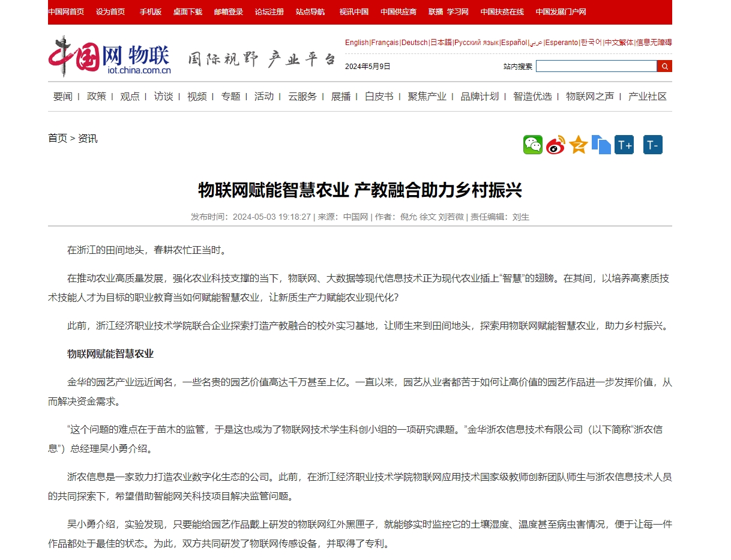Open 站点导航 link
The width and height of the screenshot is (731, 560).
[x=310, y=12]
